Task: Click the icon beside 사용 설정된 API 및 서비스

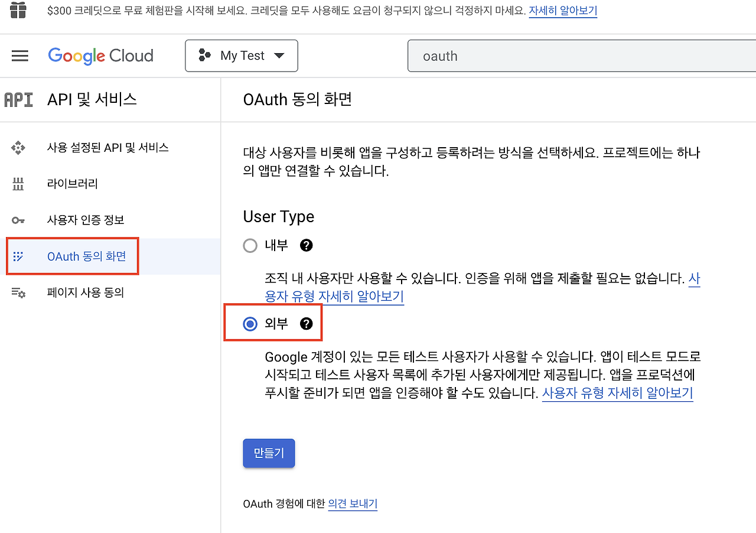Action: point(18,148)
